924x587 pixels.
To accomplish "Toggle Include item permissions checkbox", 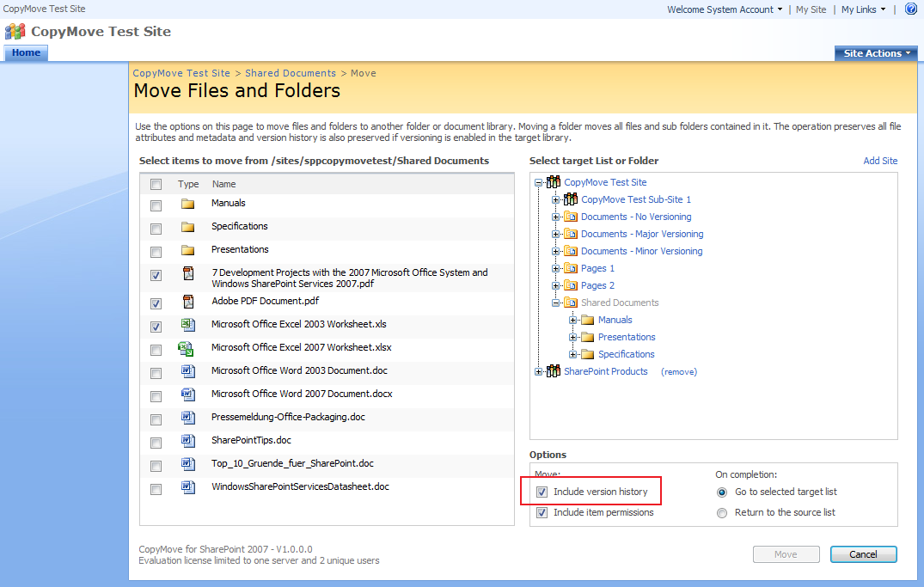I will [542, 513].
